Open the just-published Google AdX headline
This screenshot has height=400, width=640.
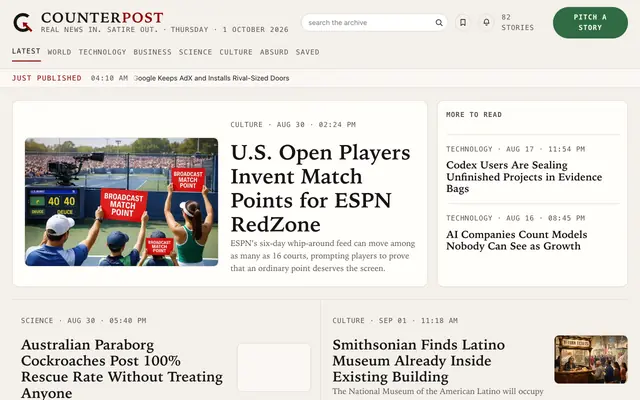tap(212, 78)
